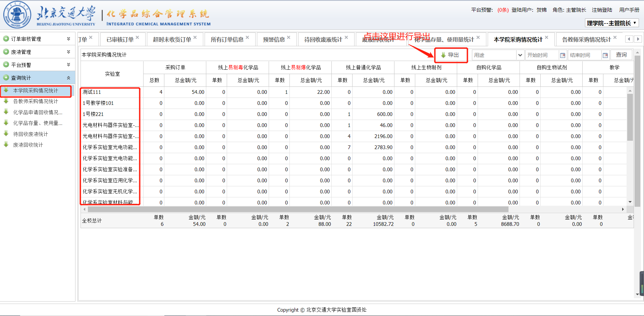This screenshot has height=316, width=644.
Task: Switch to the 超时未收货订单 tab
Action: pyautogui.click(x=172, y=40)
